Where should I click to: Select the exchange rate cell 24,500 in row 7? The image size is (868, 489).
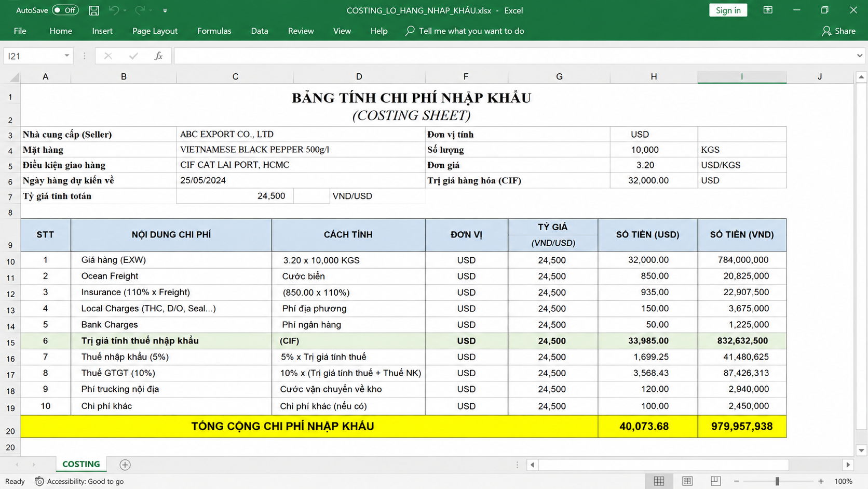pyautogui.click(x=235, y=196)
